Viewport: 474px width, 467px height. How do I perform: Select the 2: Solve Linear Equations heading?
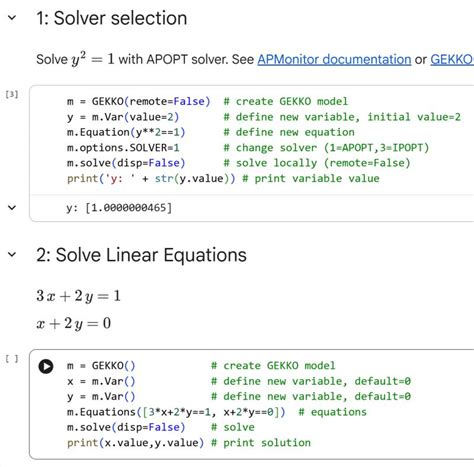(141, 255)
